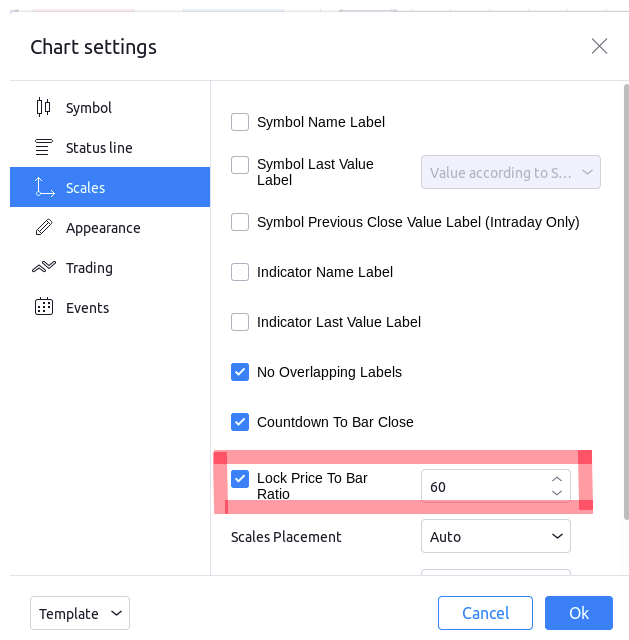The image size is (629, 640).
Task: Close the Chart settings dialog
Action: point(599,46)
